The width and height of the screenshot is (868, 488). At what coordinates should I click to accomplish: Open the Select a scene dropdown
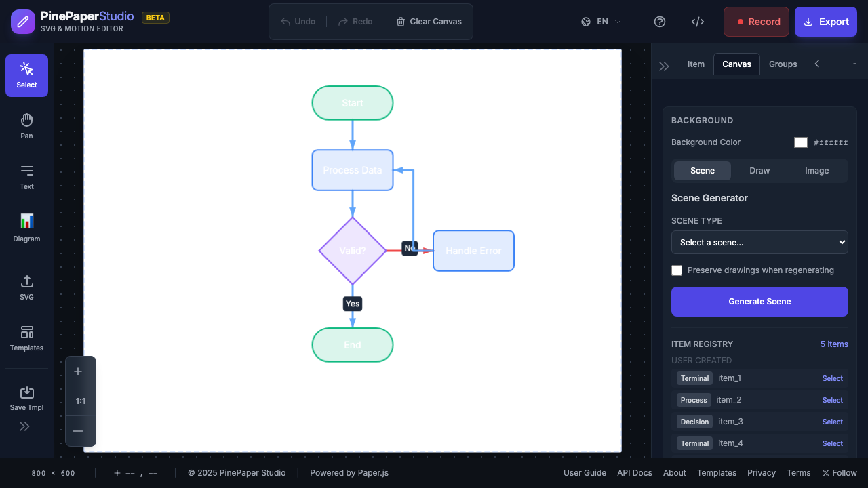pyautogui.click(x=759, y=242)
